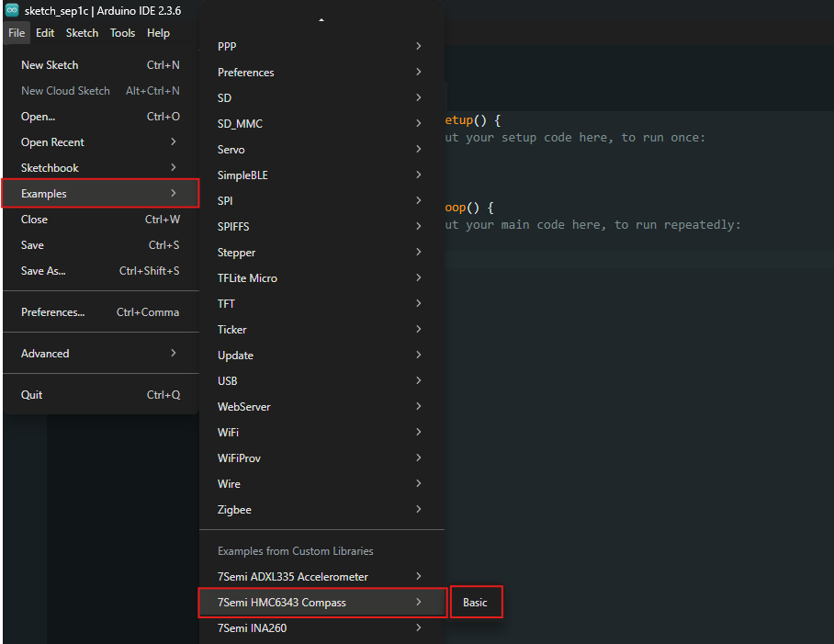
Task: Expand the SimpleBLE examples
Action: (321, 175)
